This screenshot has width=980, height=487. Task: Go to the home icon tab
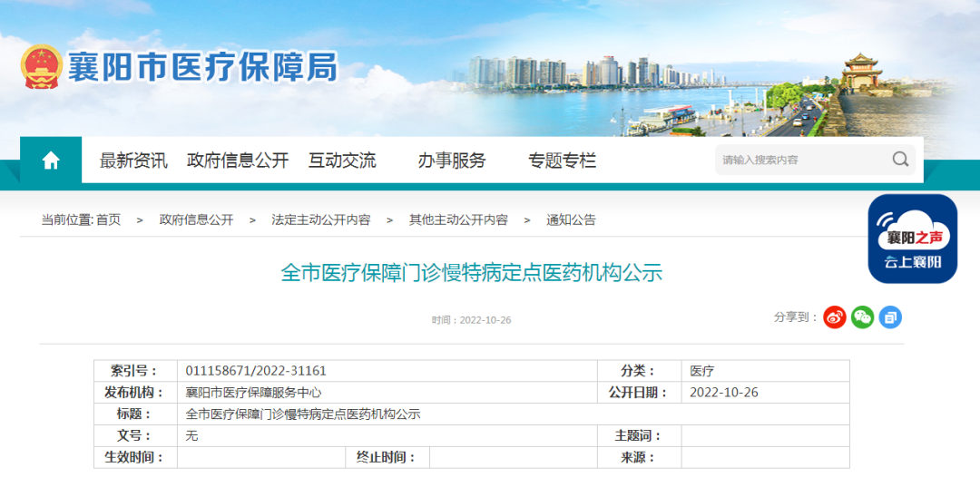[x=51, y=161]
